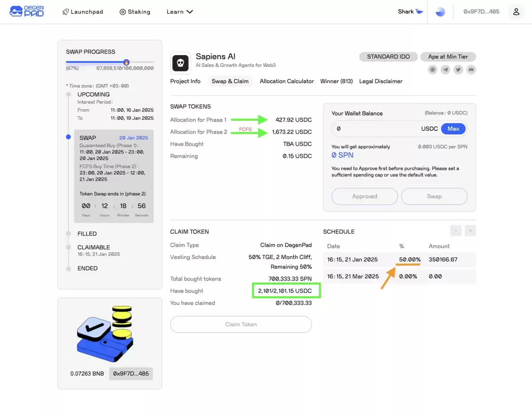Click the CLAIMABLE step label
The width and height of the screenshot is (532, 417).
click(94, 248)
